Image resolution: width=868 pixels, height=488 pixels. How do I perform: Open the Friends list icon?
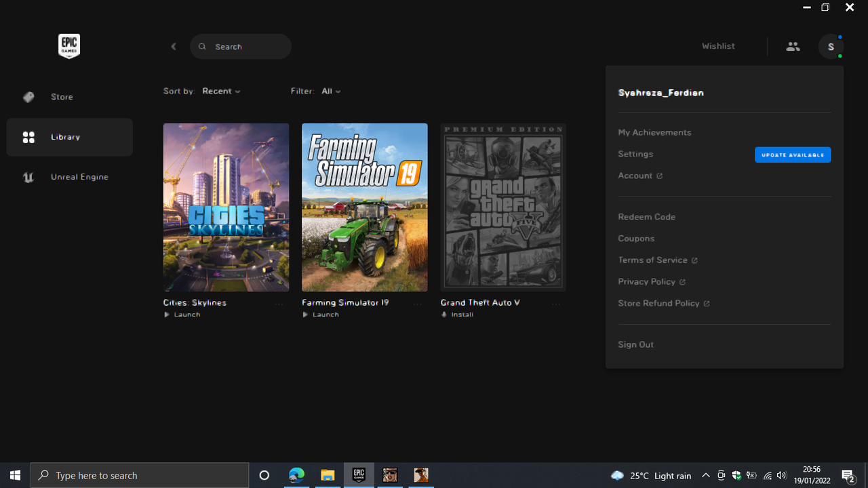(793, 46)
